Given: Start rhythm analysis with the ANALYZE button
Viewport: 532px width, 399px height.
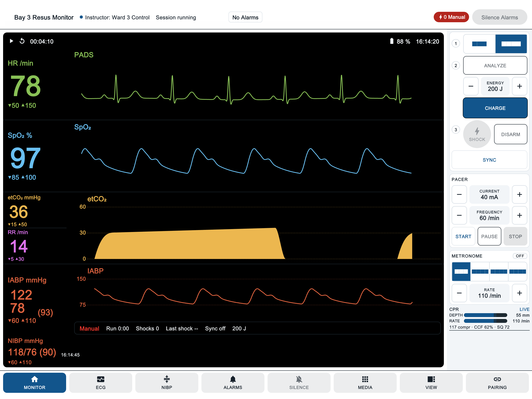Looking at the screenshot, I should pyautogui.click(x=495, y=65).
